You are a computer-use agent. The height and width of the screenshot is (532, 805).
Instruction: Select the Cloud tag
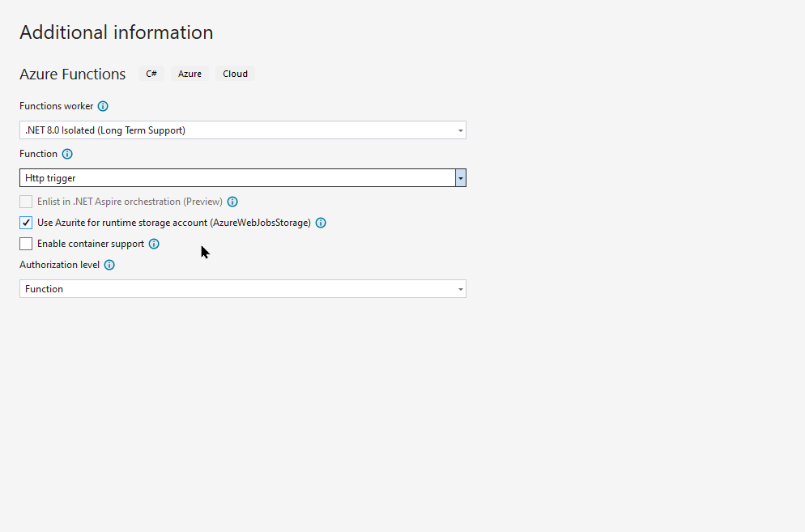(x=235, y=74)
